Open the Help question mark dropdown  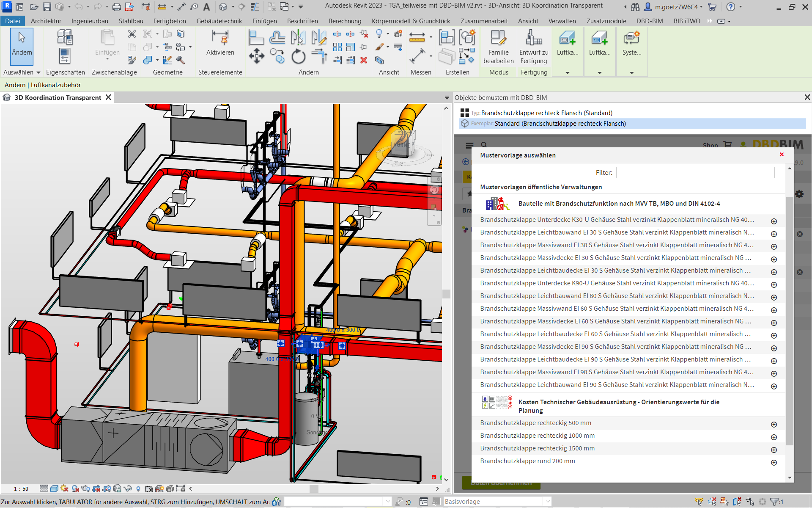pos(741,7)
